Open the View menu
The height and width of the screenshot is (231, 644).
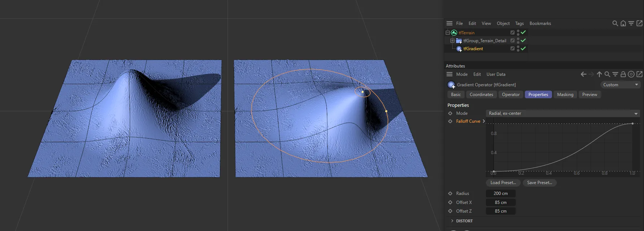[486, 23]
